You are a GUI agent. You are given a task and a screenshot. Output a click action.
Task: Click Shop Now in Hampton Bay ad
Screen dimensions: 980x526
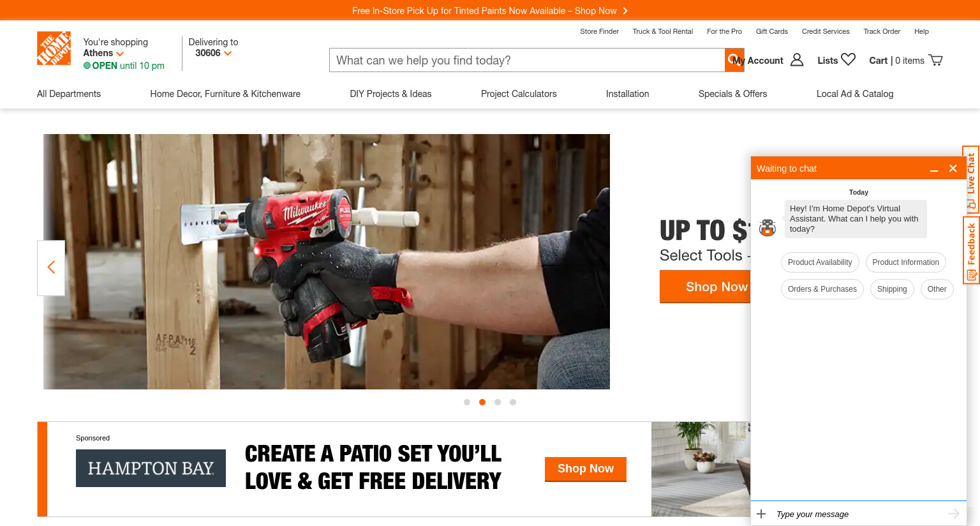[585, 469]
